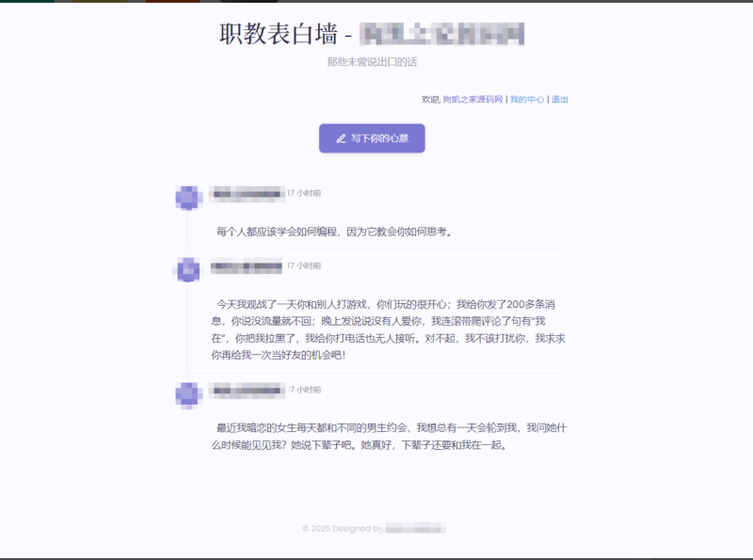Click the pencil icon on the heart-message button
Viewport: 753px width, 560px height.
341,138
